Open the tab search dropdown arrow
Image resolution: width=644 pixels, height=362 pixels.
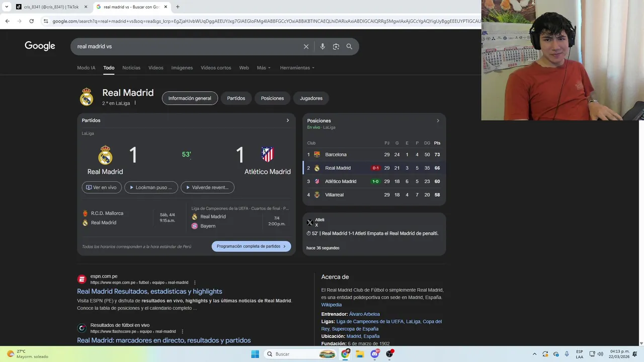coord(6,7)
